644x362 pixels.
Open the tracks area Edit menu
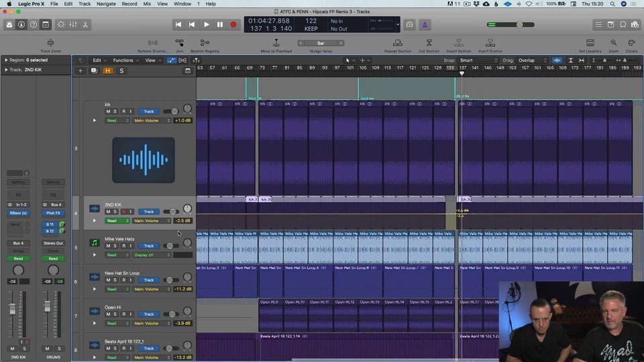coord(99,60)
